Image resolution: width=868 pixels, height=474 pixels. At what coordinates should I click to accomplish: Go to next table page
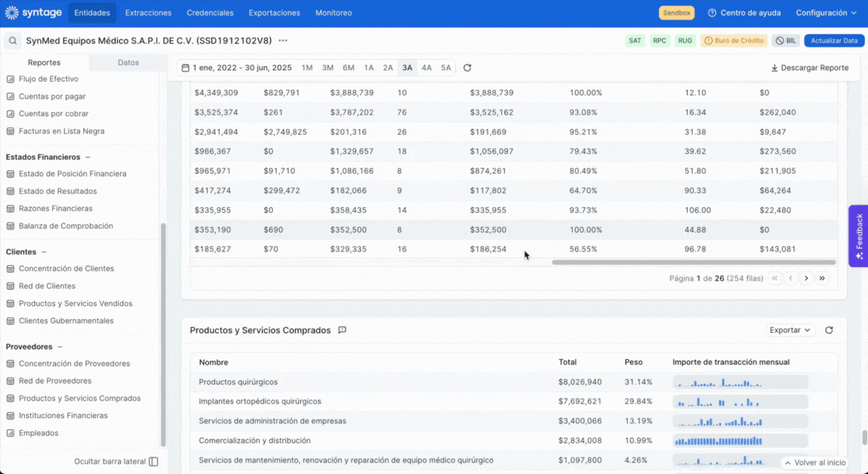(x=807, y=279)
